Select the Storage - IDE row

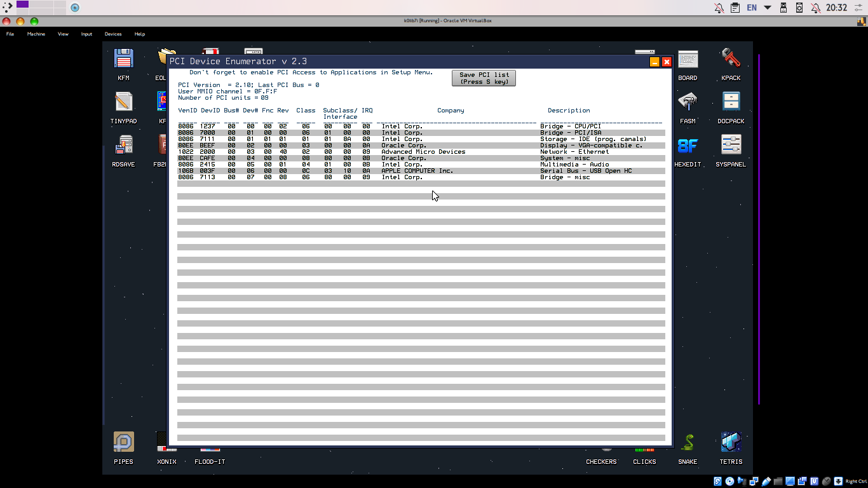pos(421,139)
